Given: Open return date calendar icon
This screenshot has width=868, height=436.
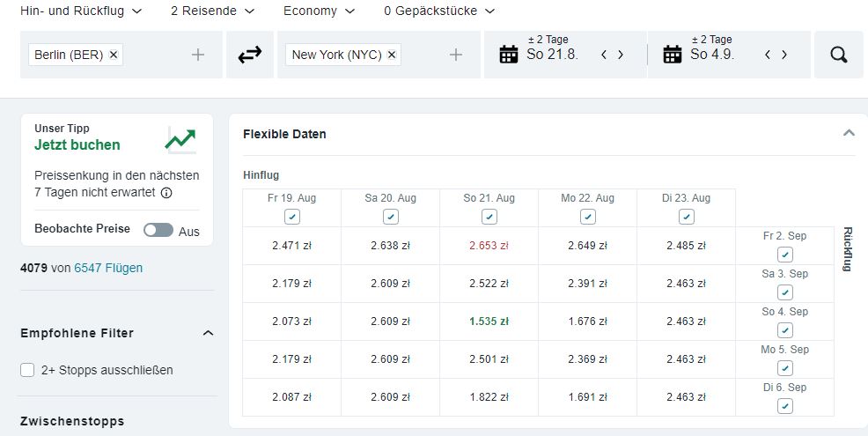Looking at the screenshot, I should (672, 55).
